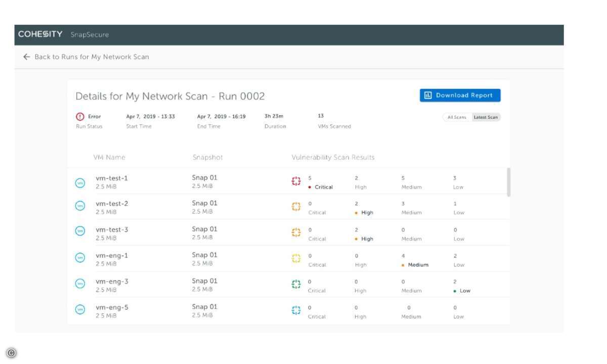607x364 pixels.
Task: Click the green scan icon for vm-eng-3
Action: 296,284
